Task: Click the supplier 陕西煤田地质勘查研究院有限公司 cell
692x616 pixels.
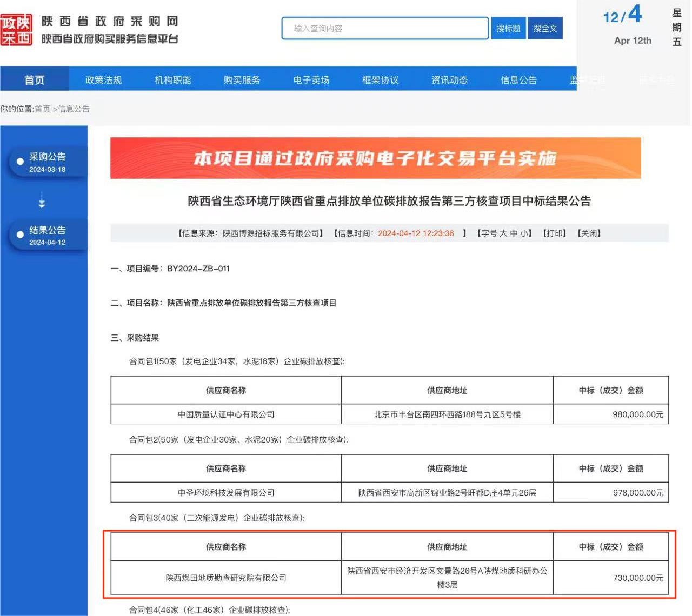Action: (x=226, y=578)
